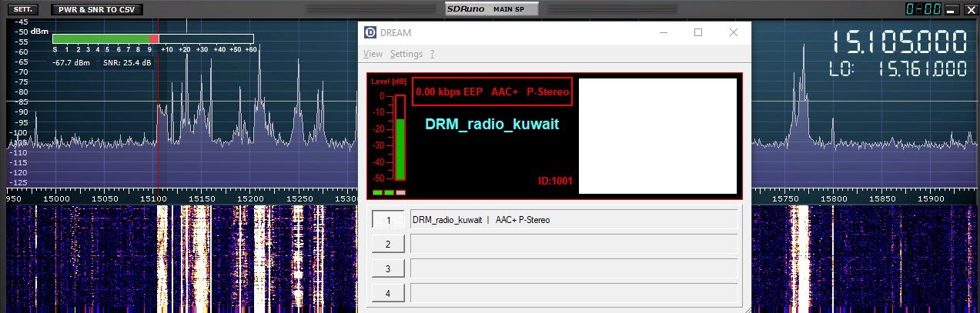Click the 15200 spectrum frequency tick
Viewport: 980px width, 313px height.
pyautogui.click(x=252, y=198)
